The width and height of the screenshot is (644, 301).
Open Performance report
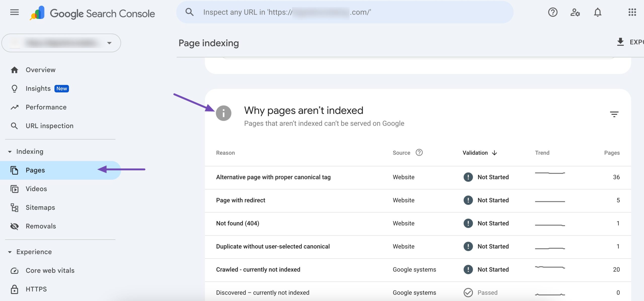46,107
